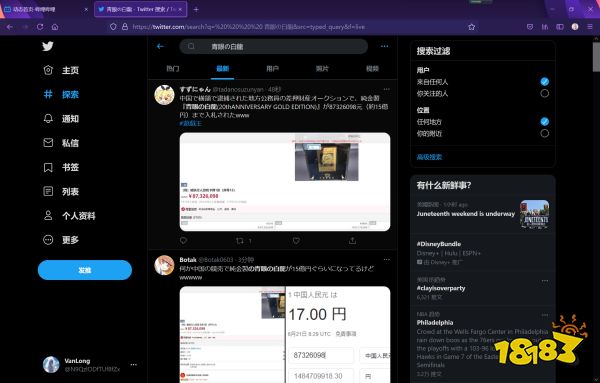Screen dimensions: 600x383
Task: Click the page vertical scrollbar thumb
Action: [596, 57]
